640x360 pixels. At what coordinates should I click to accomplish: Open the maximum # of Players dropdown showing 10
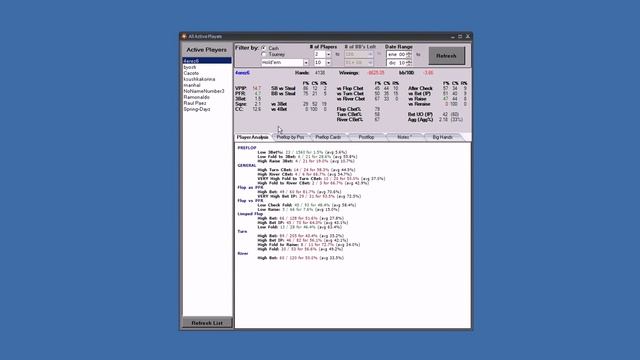pyautogui.click(x=329, y=63)
